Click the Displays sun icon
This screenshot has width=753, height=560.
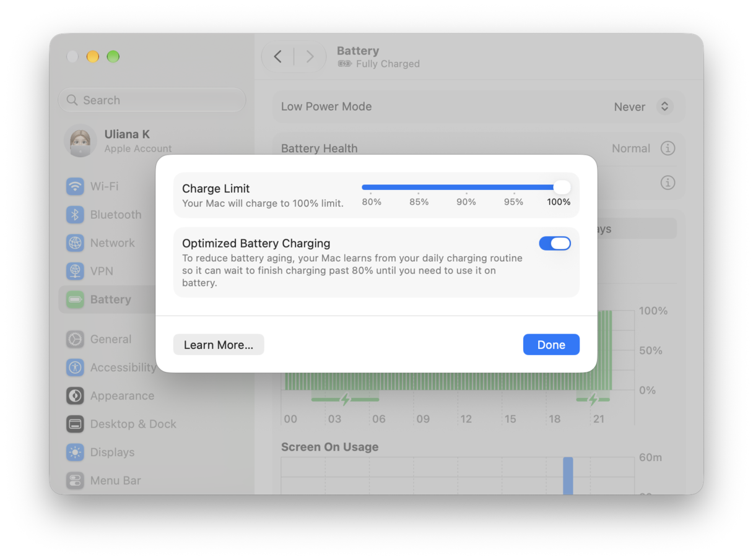[75, 452]
